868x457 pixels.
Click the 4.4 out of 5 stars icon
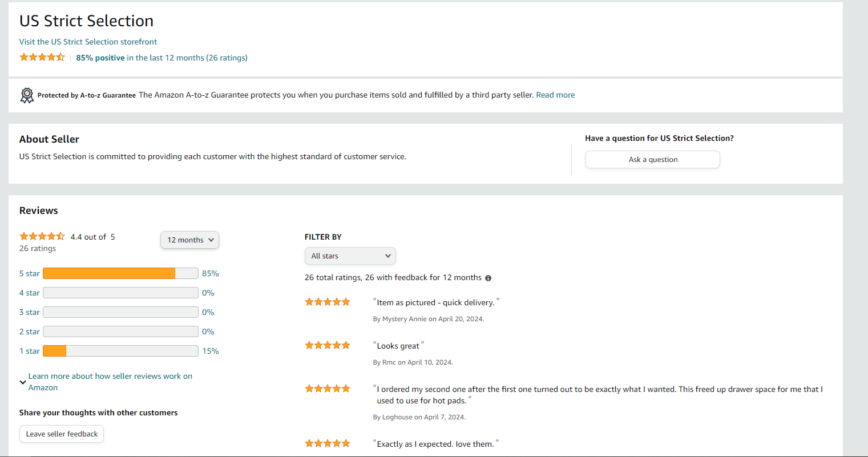pyautogui.click(x=42, y=236)
